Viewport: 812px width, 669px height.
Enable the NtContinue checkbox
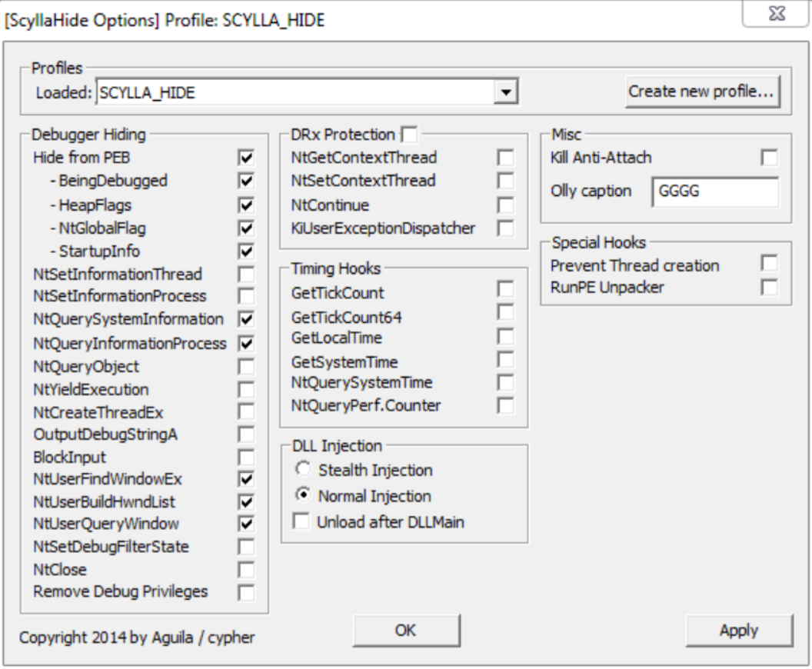point(505,205)
